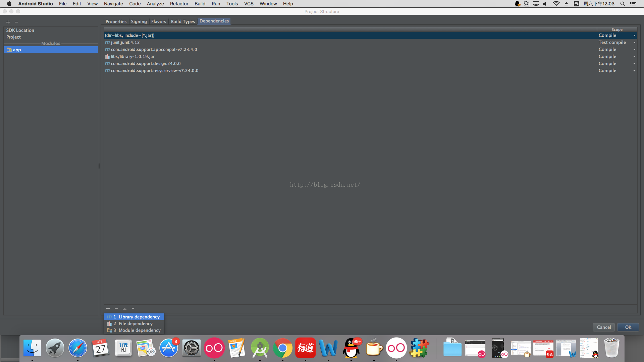The height and width of the screenshot is (362, 644).
Task: Switch to the Flavors tab
Action: tap(159, 21)
